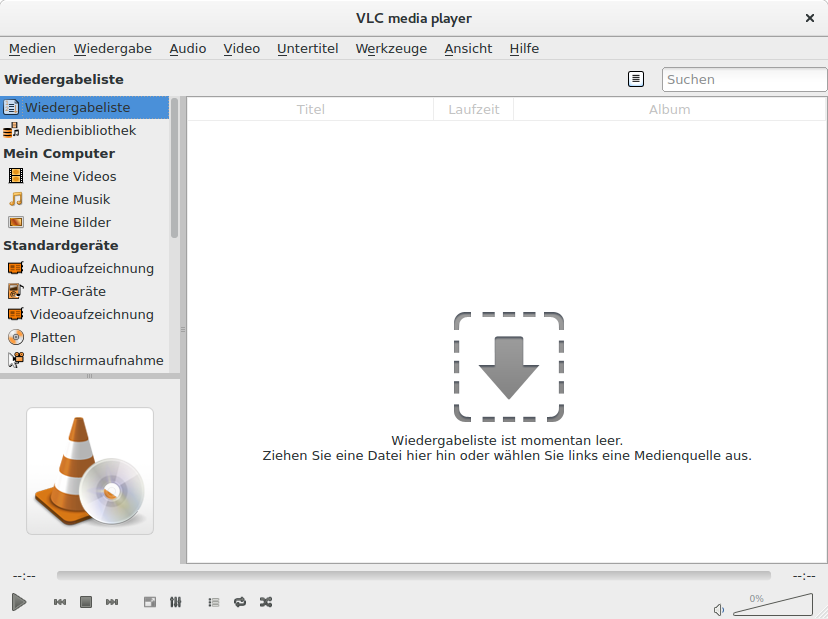Click the Wiedergabeliste sidebar icon

(11, 107)
